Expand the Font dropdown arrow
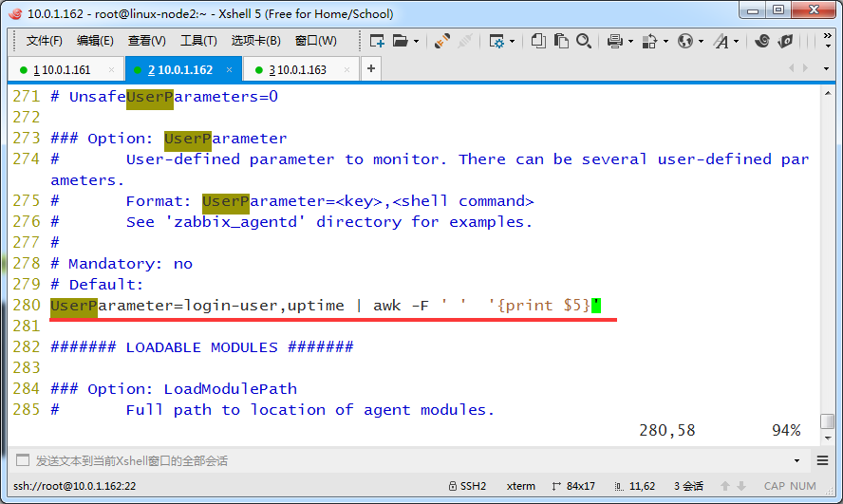Viewport: 843px width, 504px height. coord(736,42)
